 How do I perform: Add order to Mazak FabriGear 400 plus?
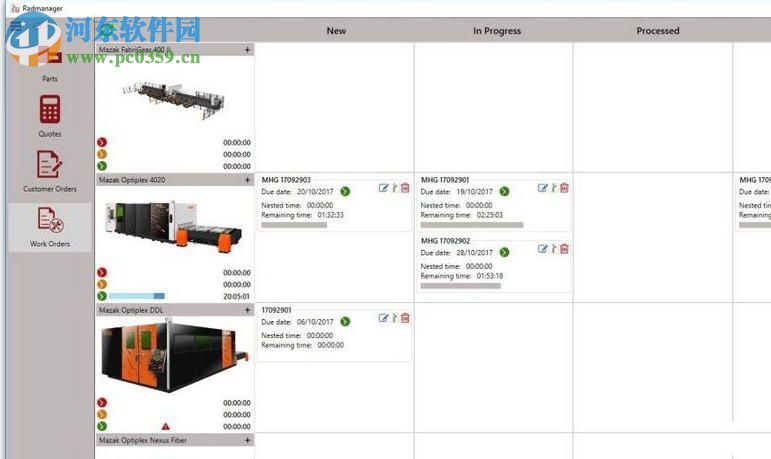pyautogui.click(x=247, y=50)
